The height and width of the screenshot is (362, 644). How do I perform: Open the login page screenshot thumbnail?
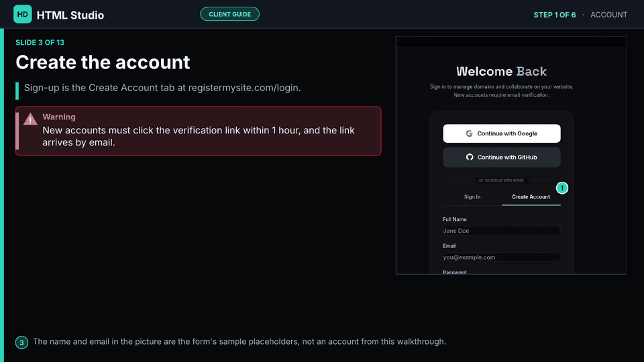point(511,155)
